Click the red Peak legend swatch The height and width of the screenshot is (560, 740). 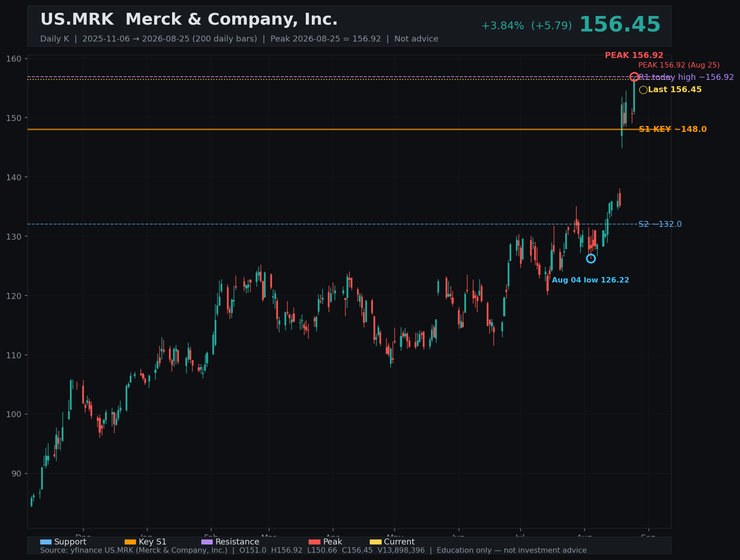(x=315, y=542)
